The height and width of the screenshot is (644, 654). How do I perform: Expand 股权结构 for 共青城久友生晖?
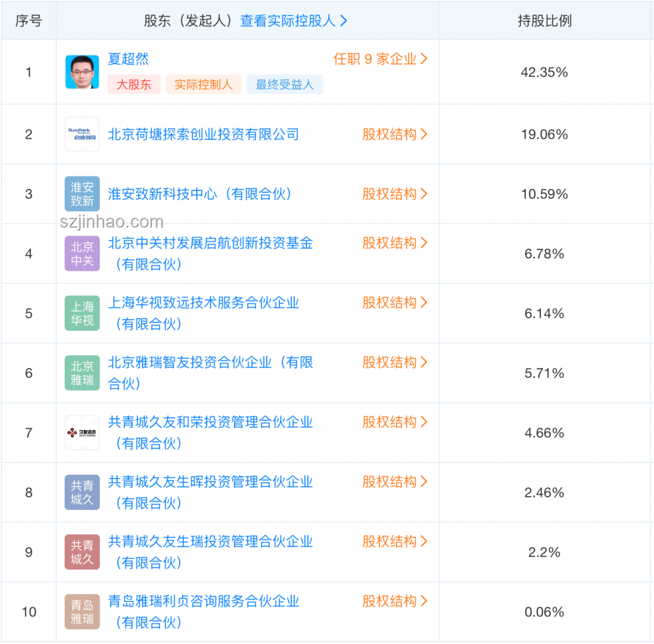[x=394, y=481]
